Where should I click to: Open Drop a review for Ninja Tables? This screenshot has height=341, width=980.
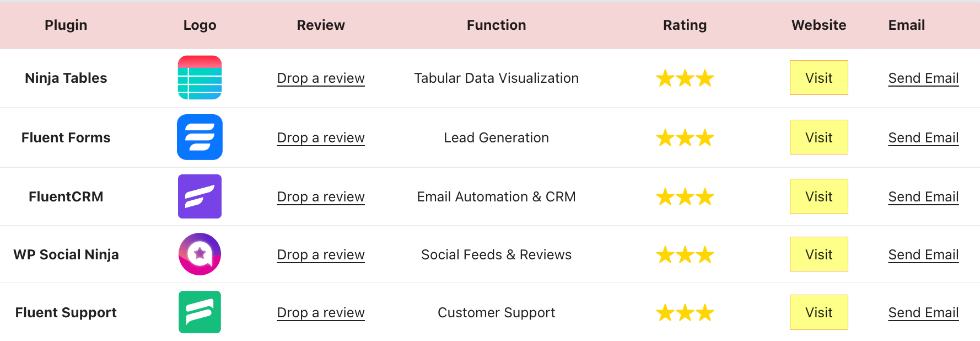[x=320, y=78]
